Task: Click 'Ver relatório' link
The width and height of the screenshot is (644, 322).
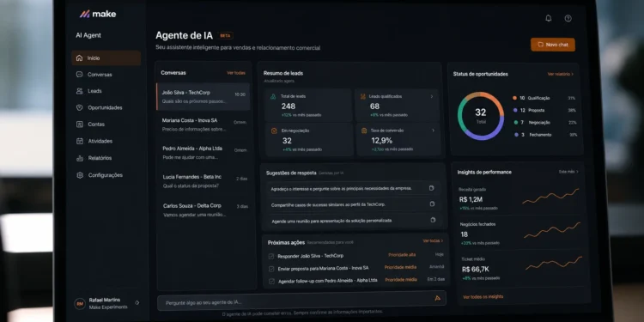Action: coord(560,74)
